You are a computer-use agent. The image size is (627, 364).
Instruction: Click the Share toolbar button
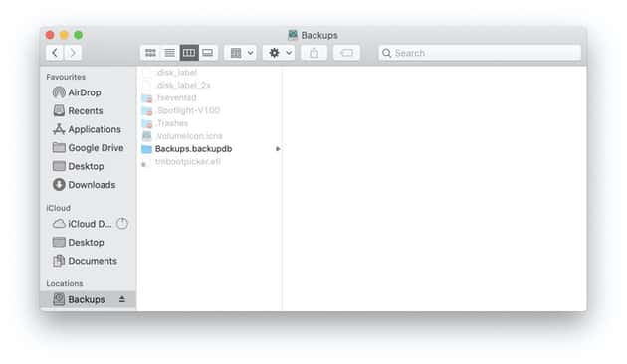(313, 53)
